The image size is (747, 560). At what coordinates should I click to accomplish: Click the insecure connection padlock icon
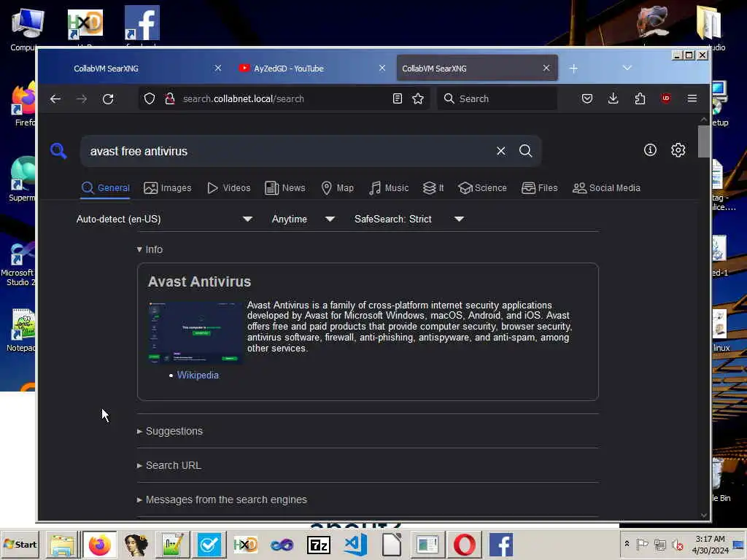coord(169,98)
